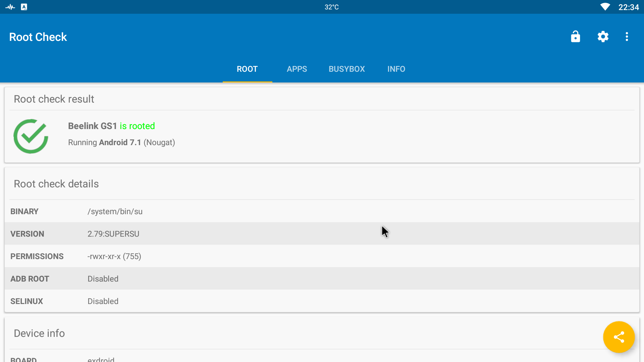Tap the PERMISSIONS value -rwxr-xr-x (755)
Screen dimensions: 644x362
pyautogui.click(x=114, y=256)
